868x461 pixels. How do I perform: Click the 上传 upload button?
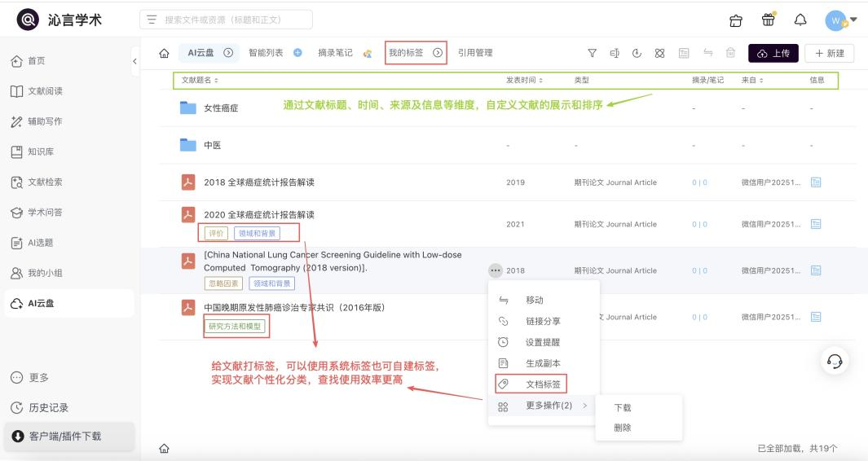(x=773, y=54)
